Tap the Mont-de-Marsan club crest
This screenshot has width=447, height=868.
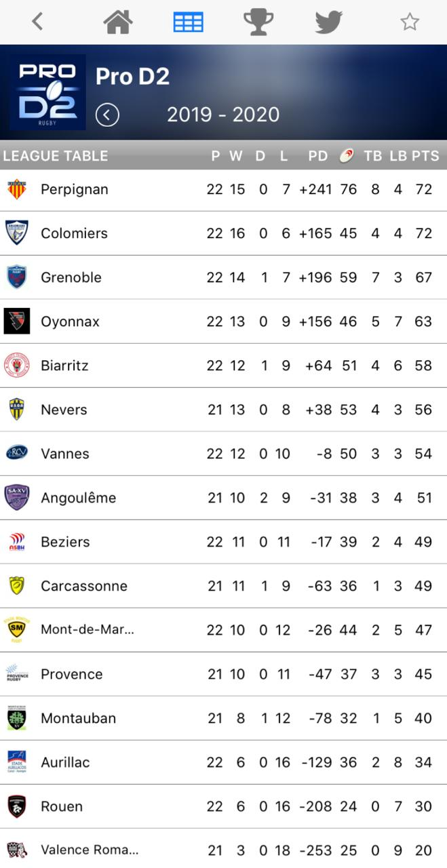click(16, 629)
